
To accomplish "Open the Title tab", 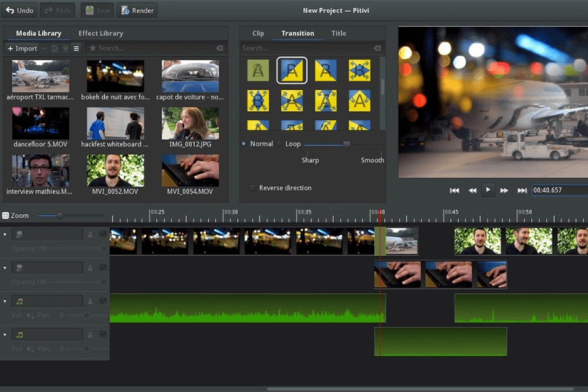I will coord(338,33).
